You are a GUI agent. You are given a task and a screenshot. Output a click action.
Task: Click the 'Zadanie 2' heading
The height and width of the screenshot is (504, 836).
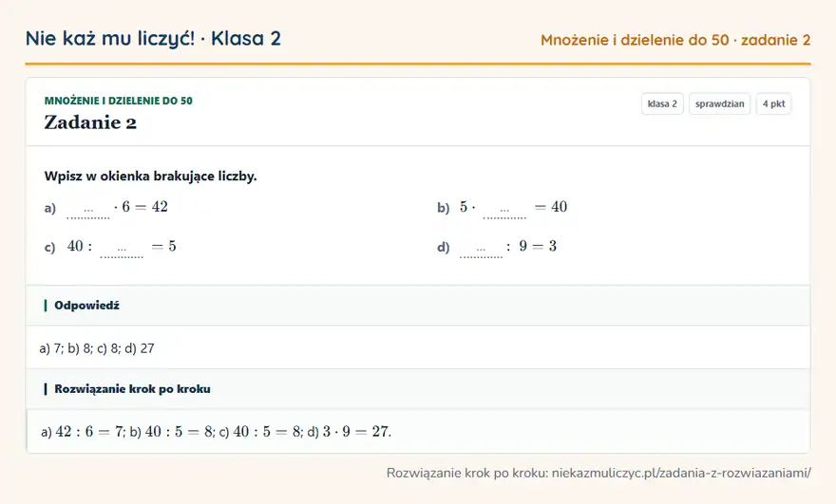pyautogui.click(x=90, y=122)
